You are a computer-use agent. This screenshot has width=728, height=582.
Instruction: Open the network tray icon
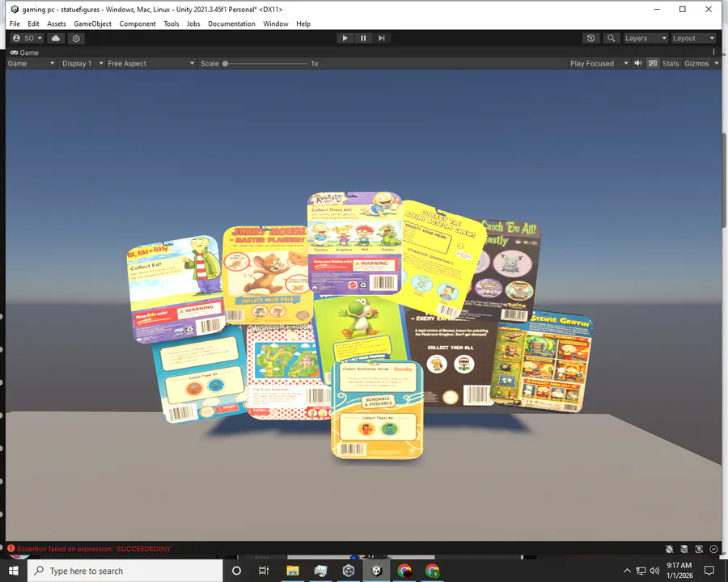click(x=641, y=571)
